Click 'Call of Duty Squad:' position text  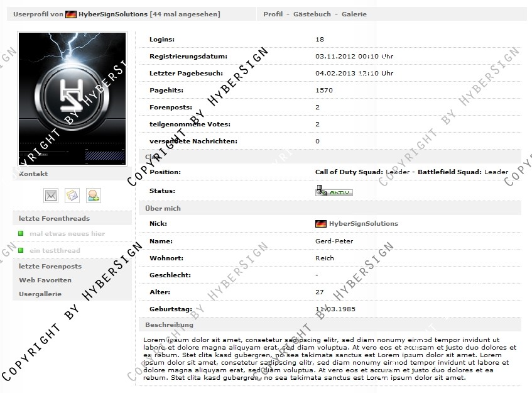(x=349, y=172)
